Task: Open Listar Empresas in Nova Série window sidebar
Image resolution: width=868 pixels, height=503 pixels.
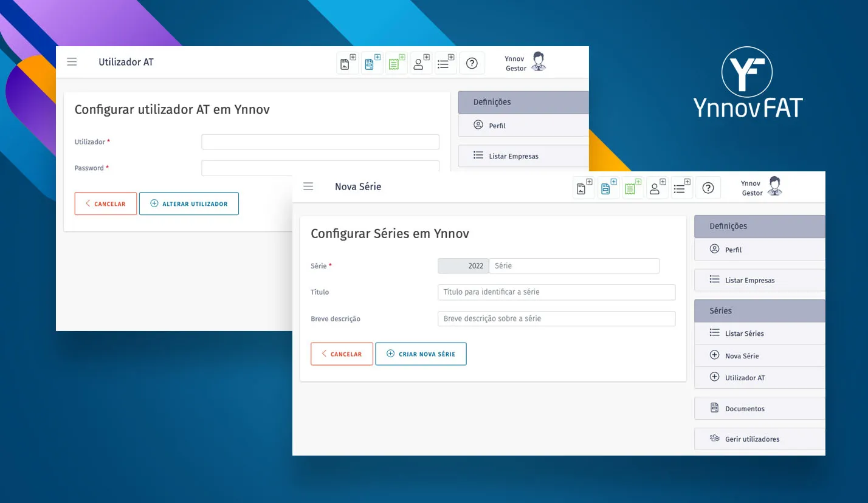Action: coord(760,280)
